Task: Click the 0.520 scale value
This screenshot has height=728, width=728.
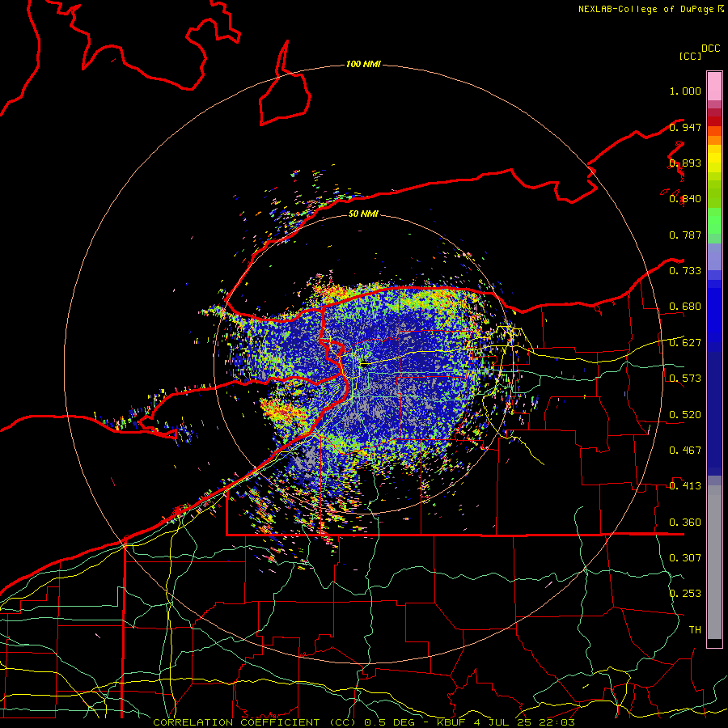Action: click(x=685, y=415)
